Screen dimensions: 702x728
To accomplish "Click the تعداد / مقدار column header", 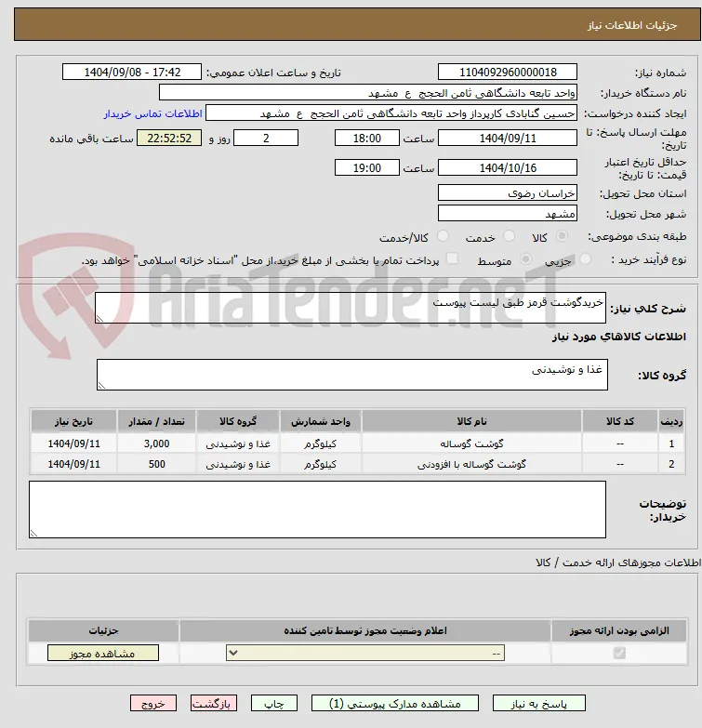I will 156,421.
